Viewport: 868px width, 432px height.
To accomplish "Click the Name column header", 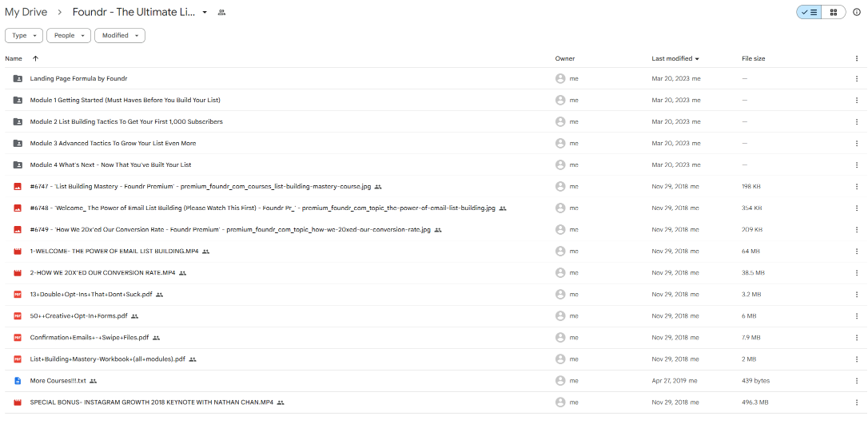I will (x=14, y=58).
